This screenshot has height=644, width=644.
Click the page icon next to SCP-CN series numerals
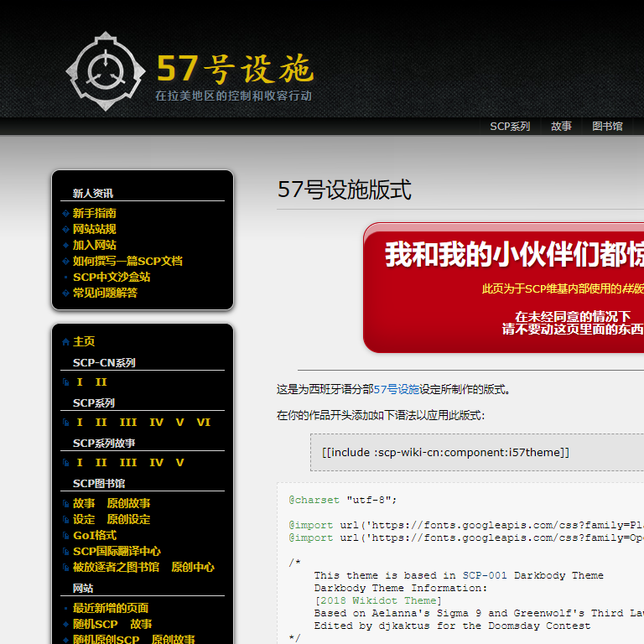65,382
